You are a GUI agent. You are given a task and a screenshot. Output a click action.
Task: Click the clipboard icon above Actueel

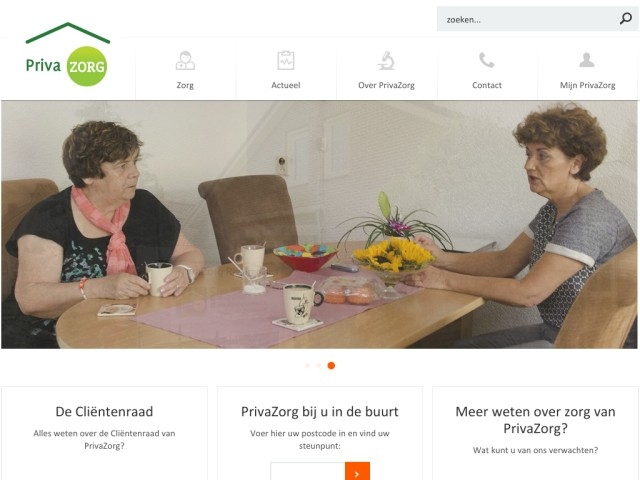click(286, 60)
